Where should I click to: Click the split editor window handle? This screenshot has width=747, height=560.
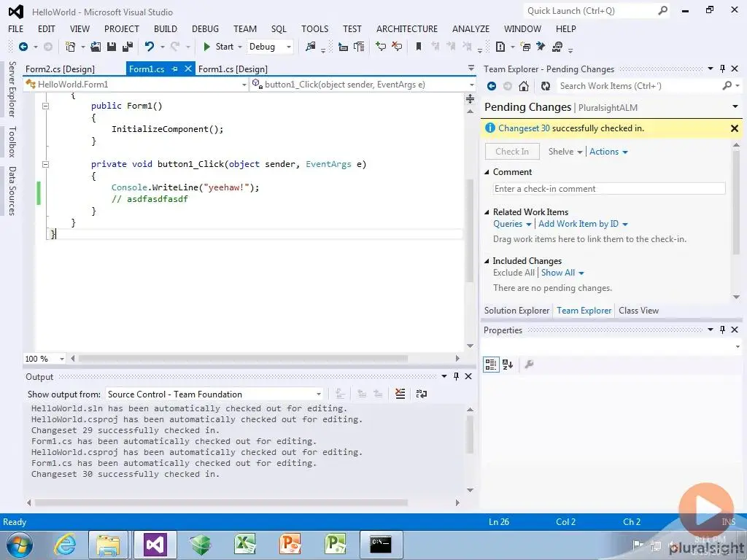point(471,98)
